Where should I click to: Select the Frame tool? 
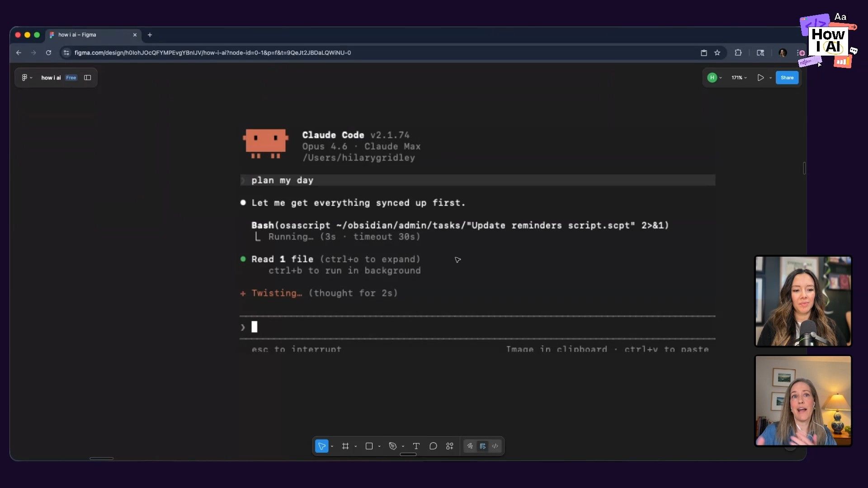point(345,446)
